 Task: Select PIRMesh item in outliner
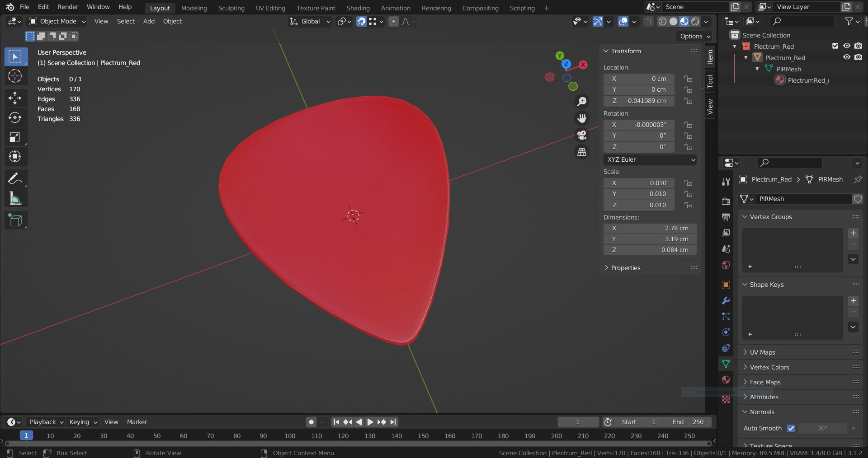pos(788,69)
